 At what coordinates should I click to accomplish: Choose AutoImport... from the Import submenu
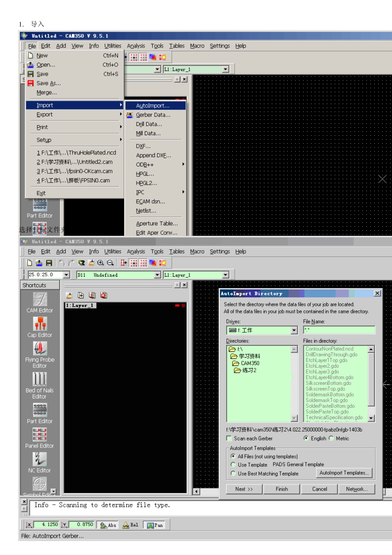point(156,106)
